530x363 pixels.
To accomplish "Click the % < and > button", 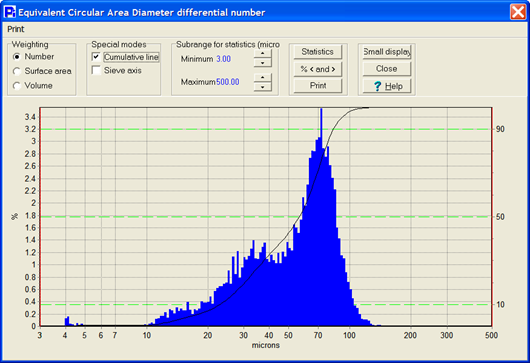I will coord(318,69).
